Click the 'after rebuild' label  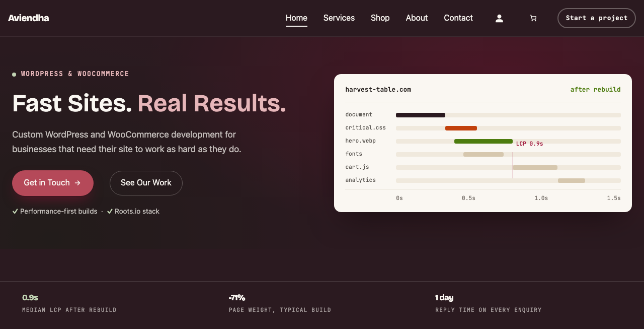coord(595,90)
